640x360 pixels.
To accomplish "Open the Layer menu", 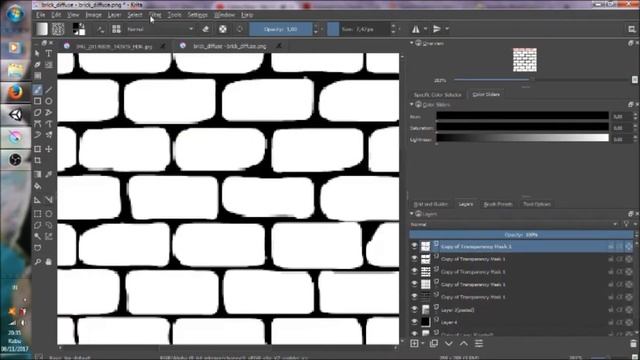I will [x=114, y=15].
